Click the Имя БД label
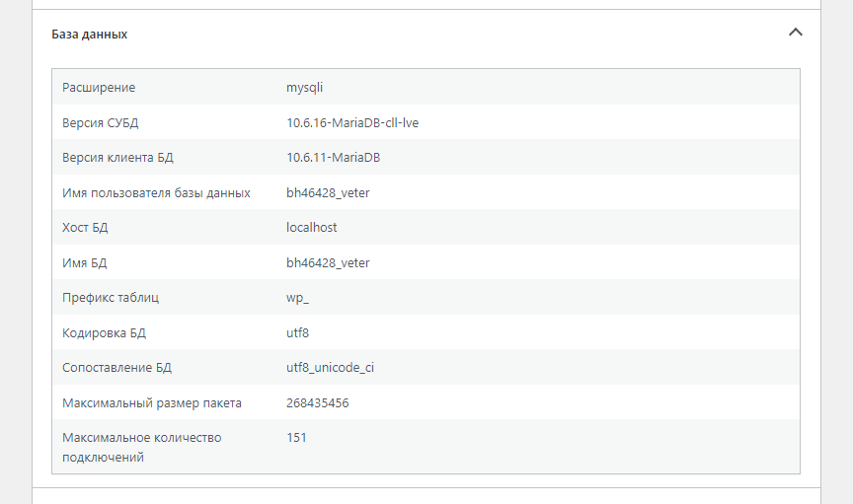The height and width of the screenshot is (504, 853). [84, 263]
